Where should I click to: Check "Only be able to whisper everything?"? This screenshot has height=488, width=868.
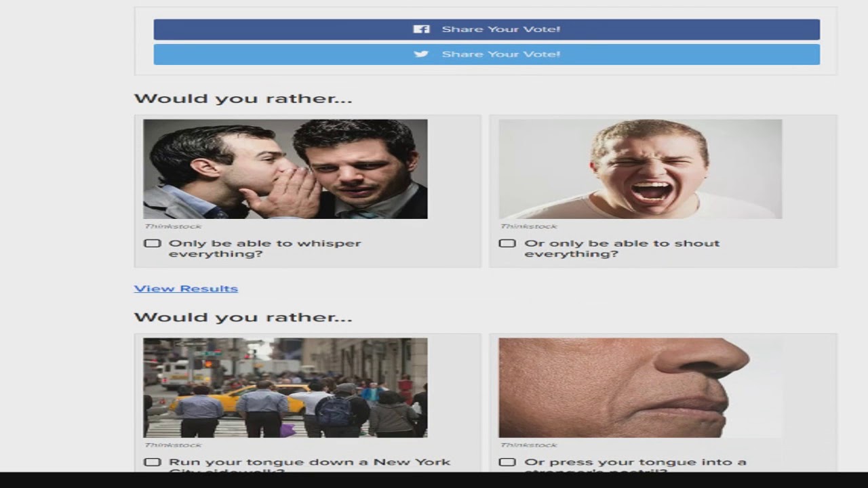152,243
